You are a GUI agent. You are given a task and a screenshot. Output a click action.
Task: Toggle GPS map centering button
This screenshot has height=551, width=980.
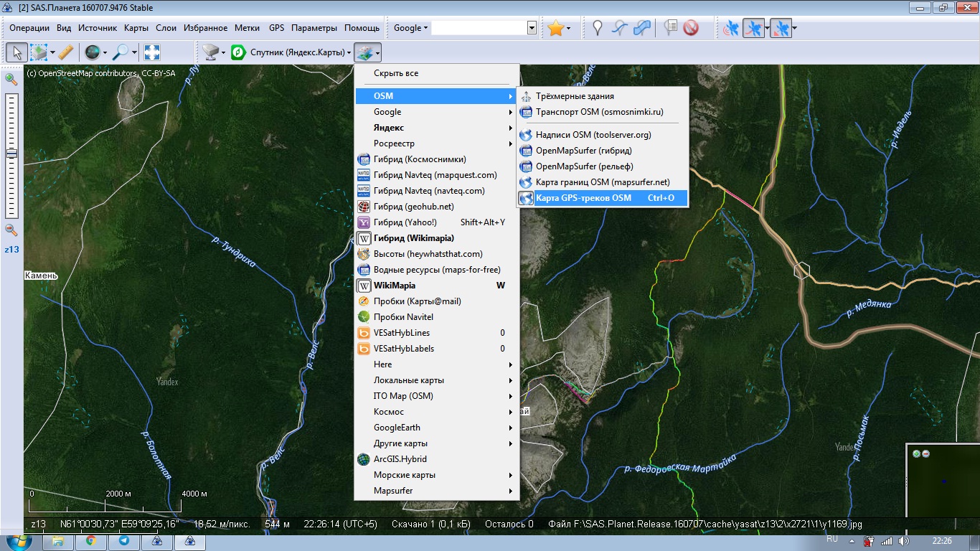point(781,29)
